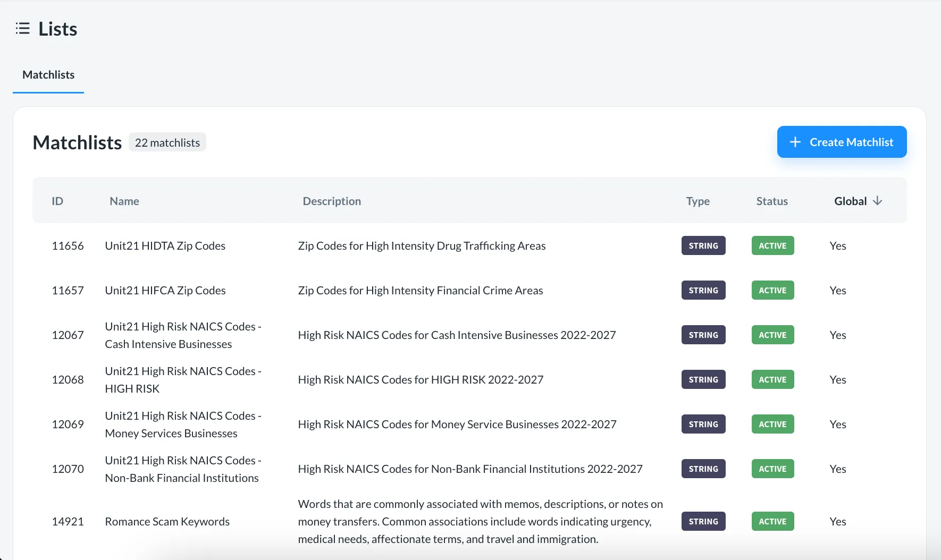Click Yes in row 12070

(x=837, y=469)
